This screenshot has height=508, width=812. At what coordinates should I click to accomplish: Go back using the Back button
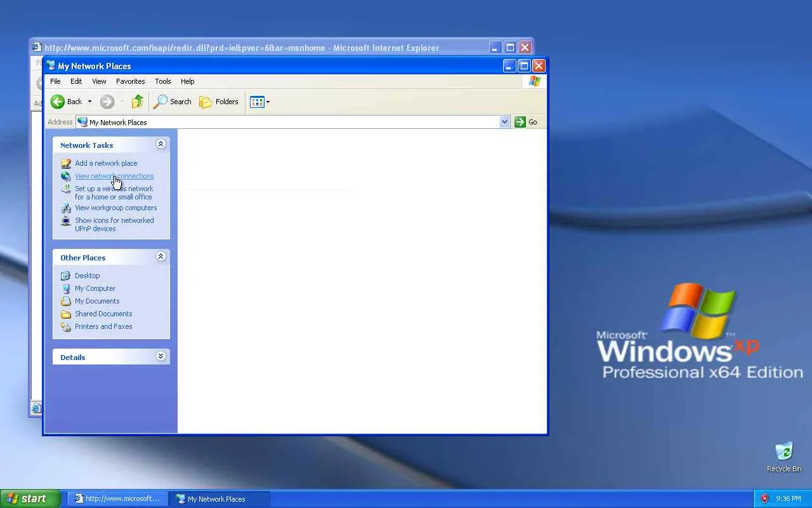pyautogui.click(x=67, y=102)
